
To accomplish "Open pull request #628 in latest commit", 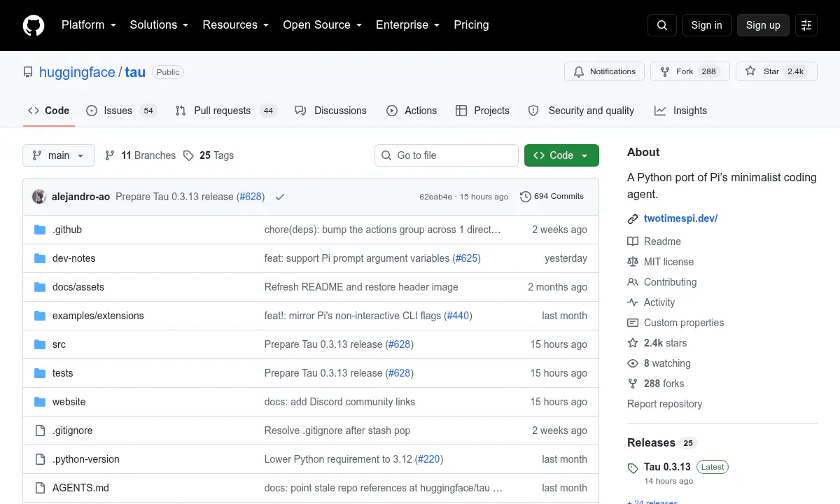I will coord(251,197).
